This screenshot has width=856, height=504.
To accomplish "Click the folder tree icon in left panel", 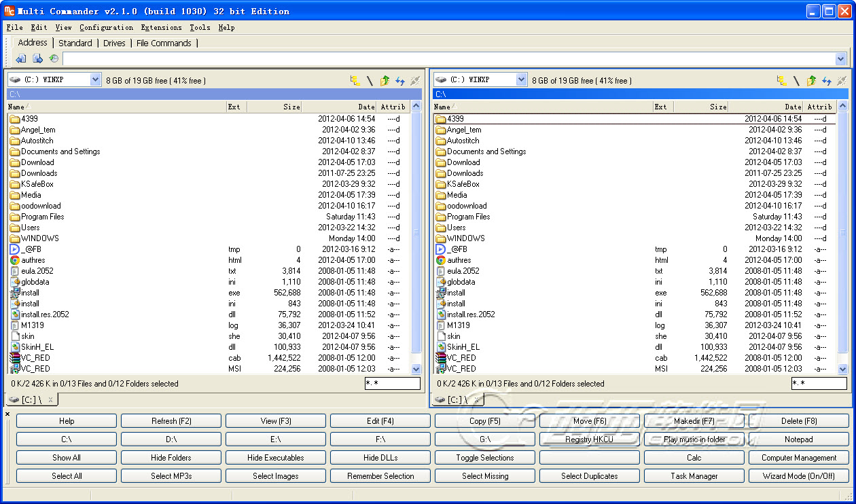I will point(355,80).
